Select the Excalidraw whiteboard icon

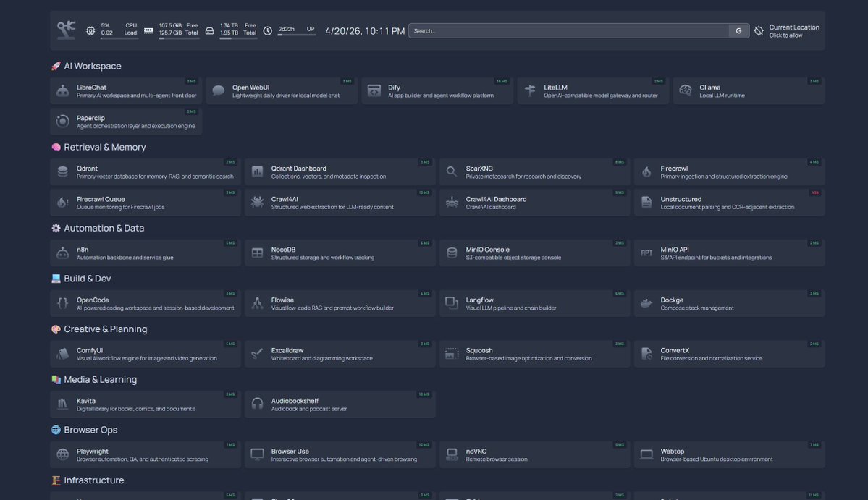257,353
